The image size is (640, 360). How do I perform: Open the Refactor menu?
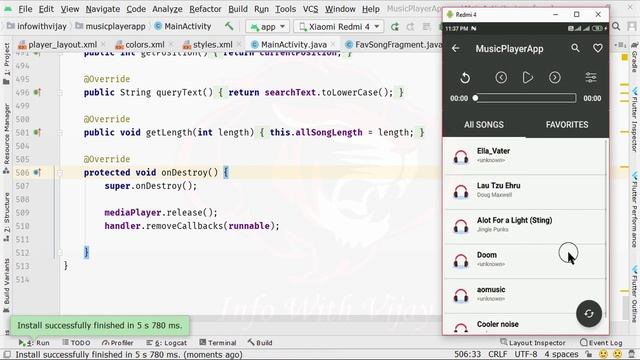(x=205, y=9)
